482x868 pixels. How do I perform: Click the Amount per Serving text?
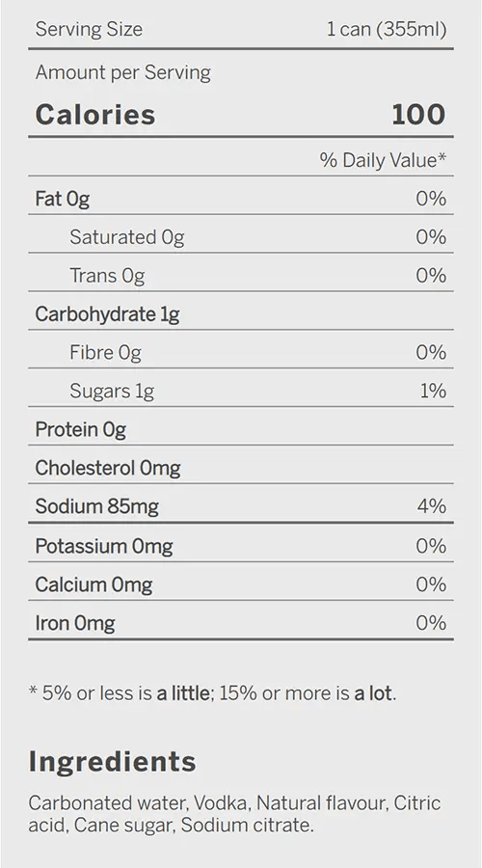pyautogui.click(x=122, y=72)
